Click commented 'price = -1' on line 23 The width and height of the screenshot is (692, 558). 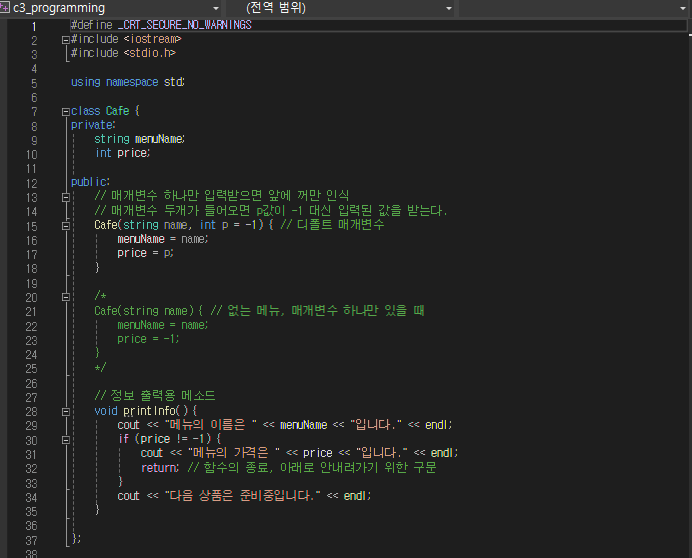(x=148, y=339)
